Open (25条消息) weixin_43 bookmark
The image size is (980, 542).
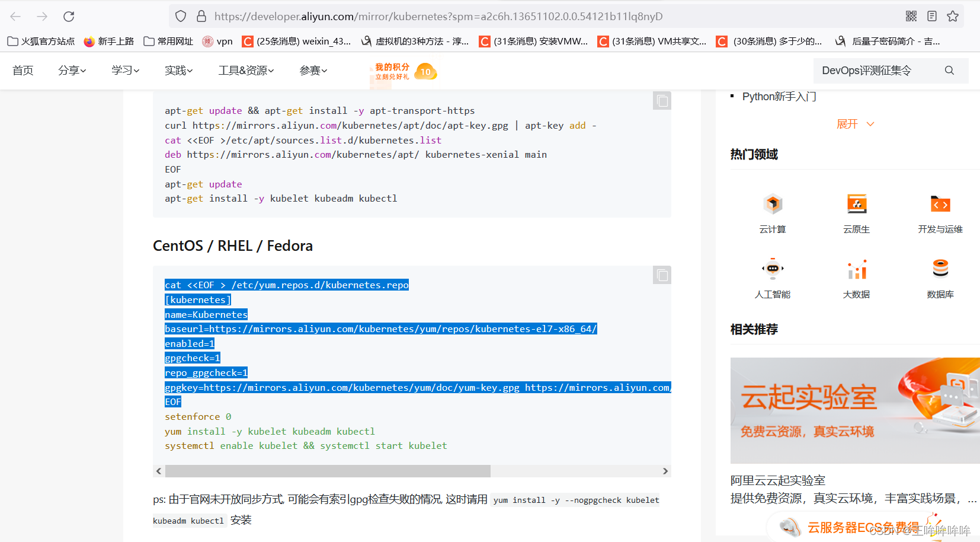tap(296, 41)
